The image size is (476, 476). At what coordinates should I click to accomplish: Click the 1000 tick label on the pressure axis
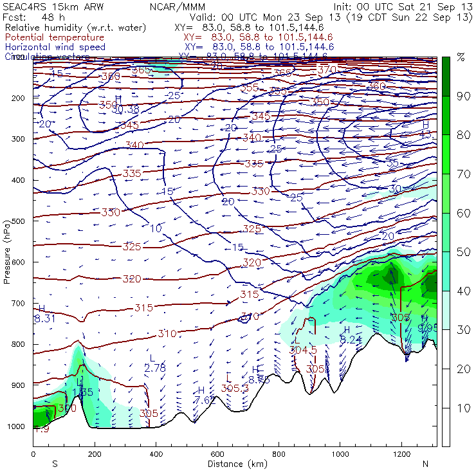coord(15,426)
